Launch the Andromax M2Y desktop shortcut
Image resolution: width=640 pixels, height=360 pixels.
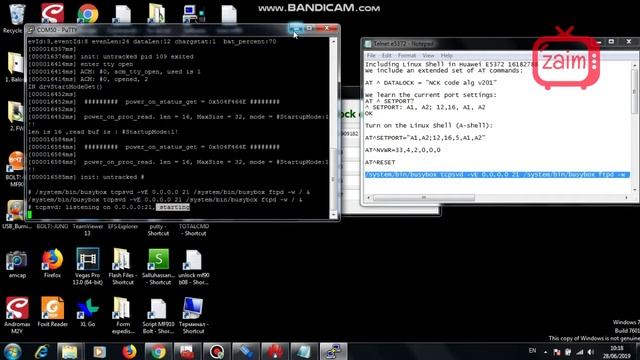pos(17,314)
